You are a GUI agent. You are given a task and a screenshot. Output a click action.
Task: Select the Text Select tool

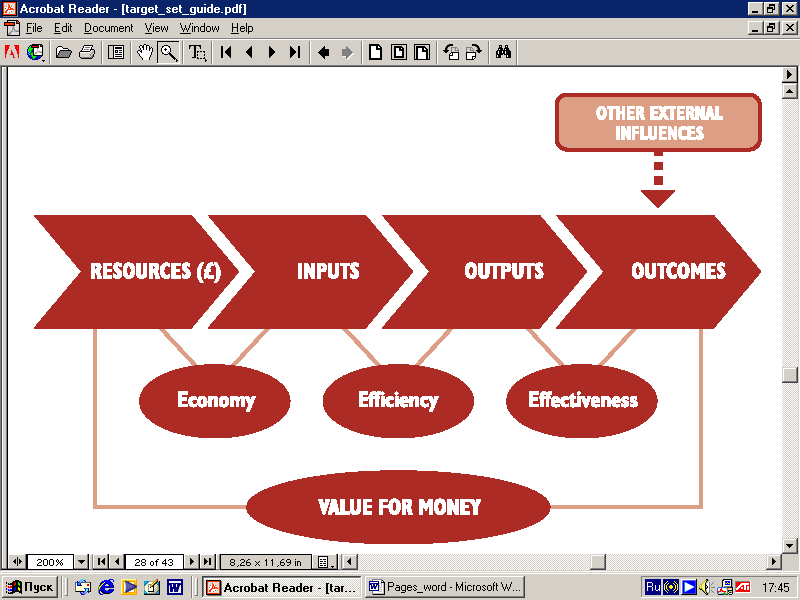tap(197, 52)
